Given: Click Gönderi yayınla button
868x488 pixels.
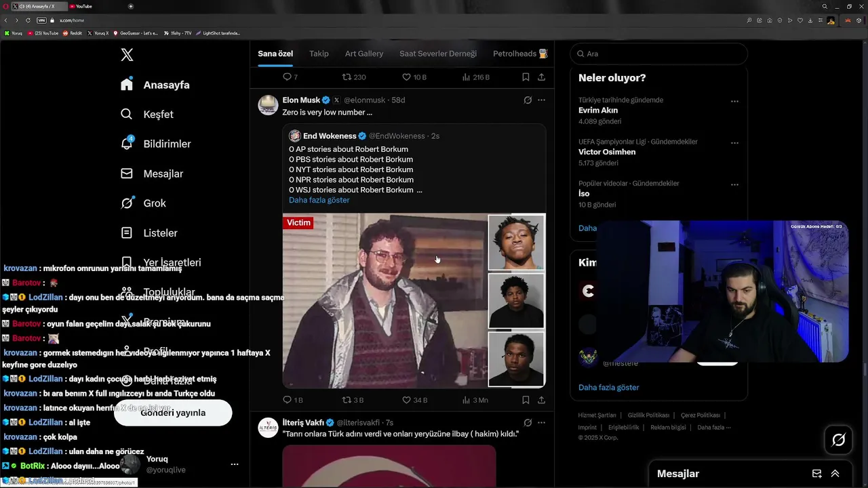Looking at the screenshot, I should point(173,413).
